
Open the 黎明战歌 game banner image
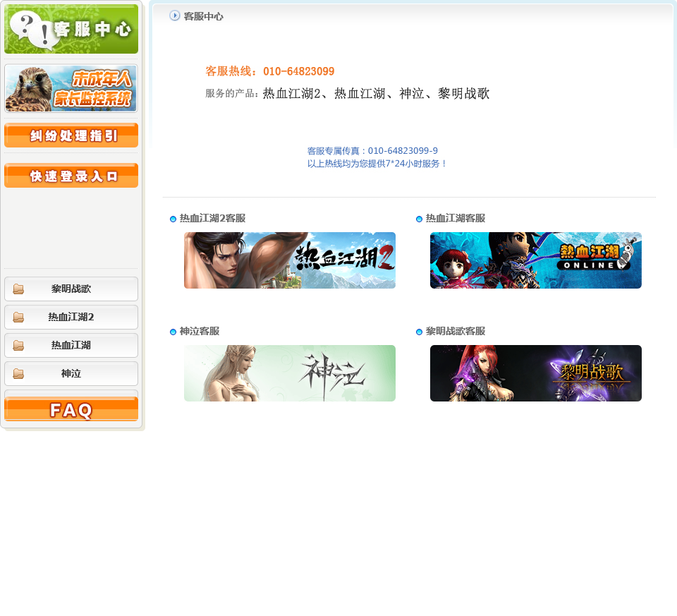coord(536,373)
